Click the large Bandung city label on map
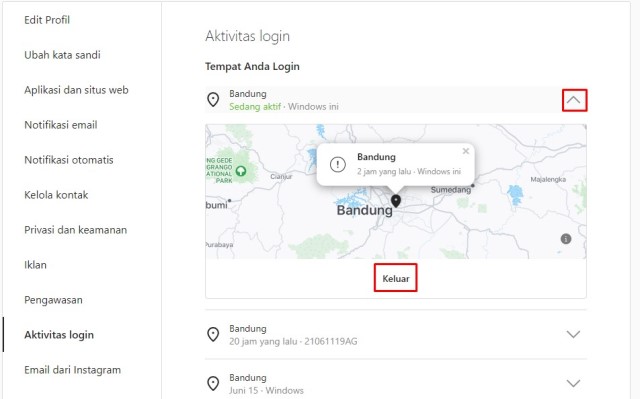This screenshot has height=399, width=640. click(364, 211)
